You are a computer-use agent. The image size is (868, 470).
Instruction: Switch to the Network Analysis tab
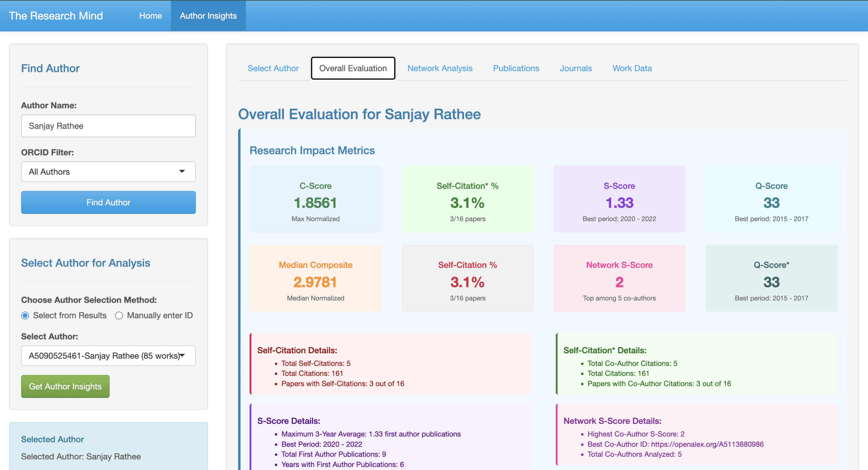pyautogui.click(x=440, y=68)
